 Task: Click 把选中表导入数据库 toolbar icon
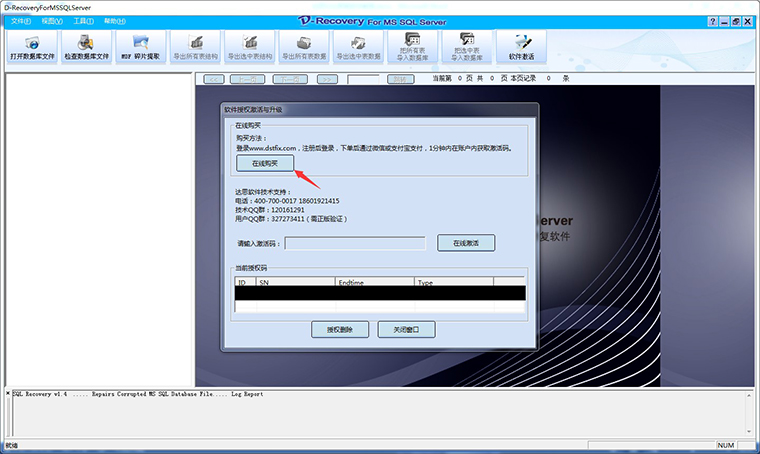[467, 47]
